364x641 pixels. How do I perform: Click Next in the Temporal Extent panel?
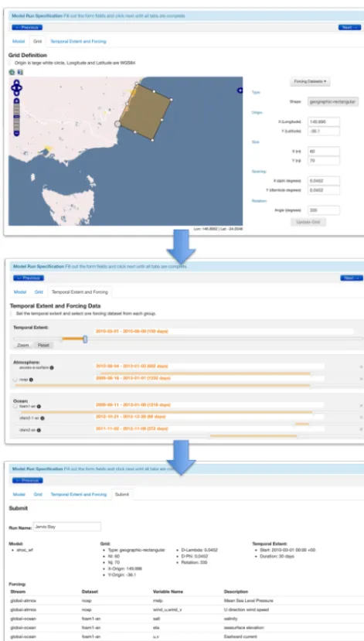pyautogui.click(x=352, y=278)
